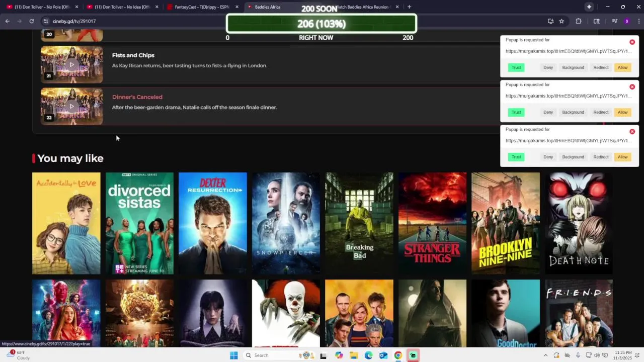Dismiss the second popup request notification
Viewport: 644px width, 362px height.
click(632, 87)
